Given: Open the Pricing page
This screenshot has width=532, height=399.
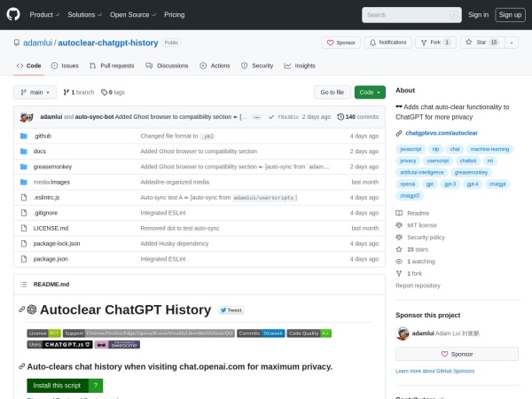Looking at the screenshot, I should coord(175,14).
